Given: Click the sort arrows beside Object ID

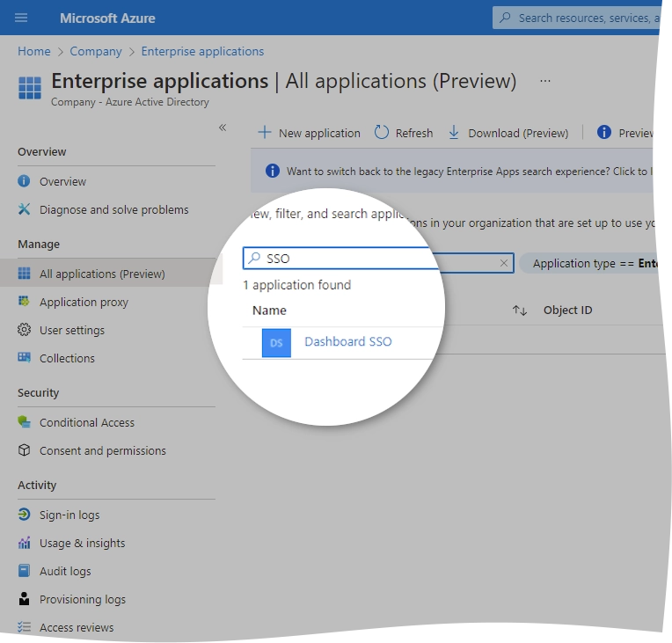Looking at the screenshot, I should tap(520, 311).
